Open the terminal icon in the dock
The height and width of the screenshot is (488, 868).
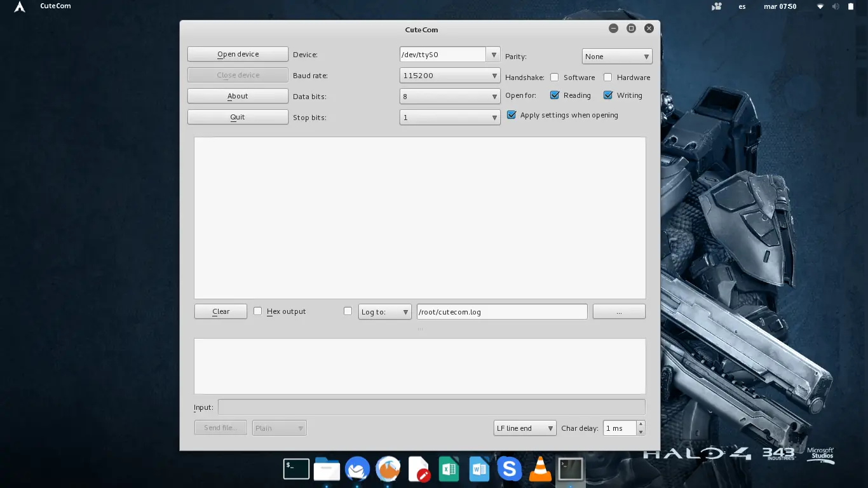pyautogui.click(x=296, y=469)
